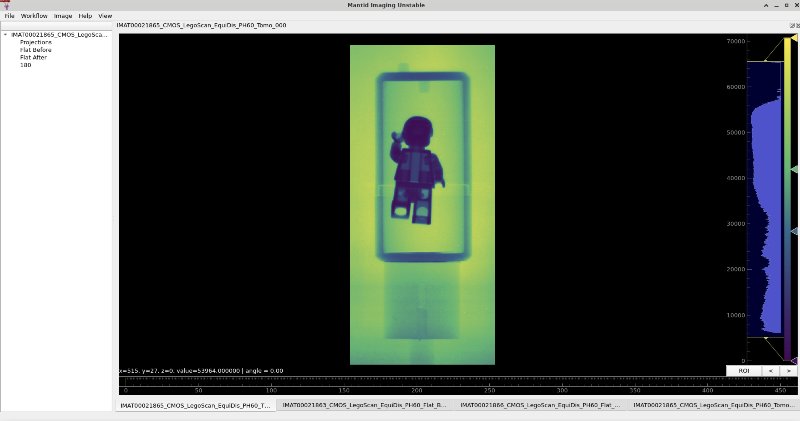
Task: Click the green middle gradient marker
Action: (794, 169)
